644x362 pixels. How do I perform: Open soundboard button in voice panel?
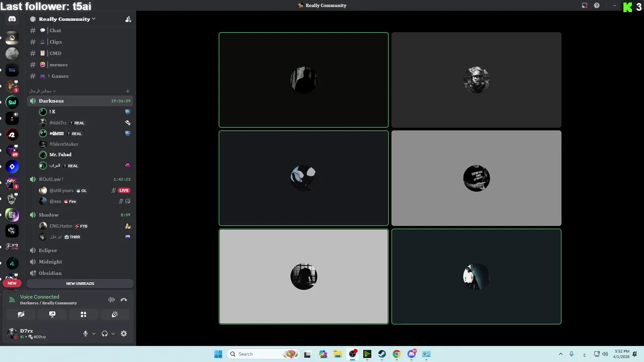pyautogui.click(x=115, y=314)
